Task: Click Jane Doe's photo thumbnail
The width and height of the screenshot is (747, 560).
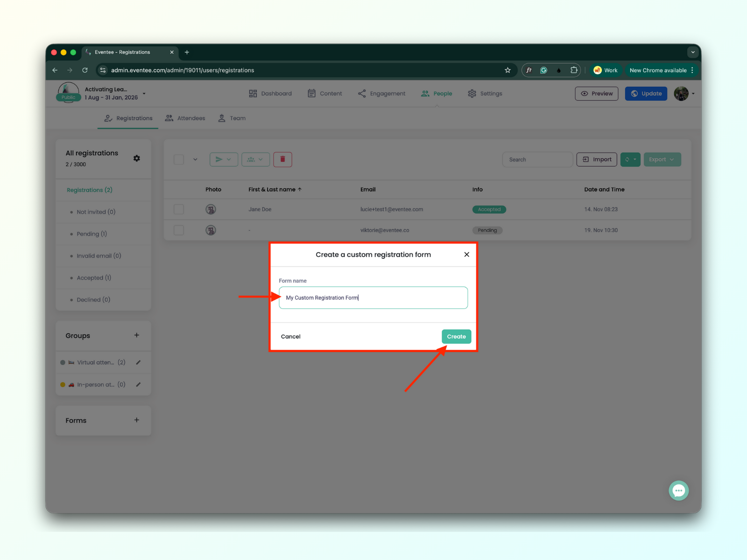Action: point(211,210)
